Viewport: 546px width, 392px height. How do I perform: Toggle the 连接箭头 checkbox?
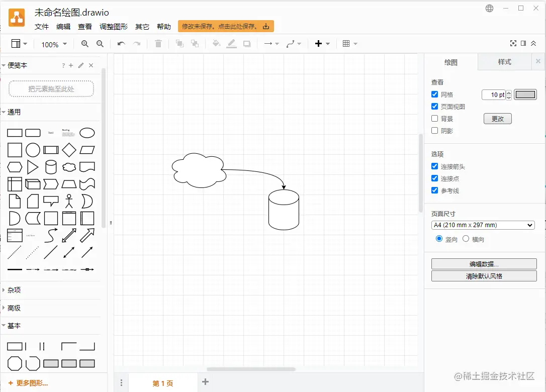coord(434,166)
